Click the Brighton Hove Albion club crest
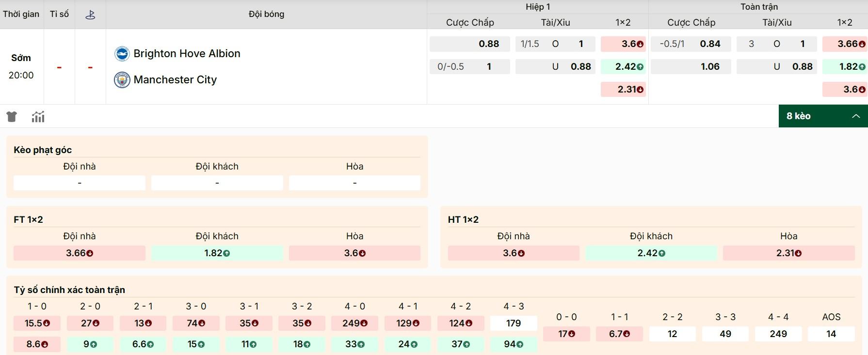 tap(122, 54)
